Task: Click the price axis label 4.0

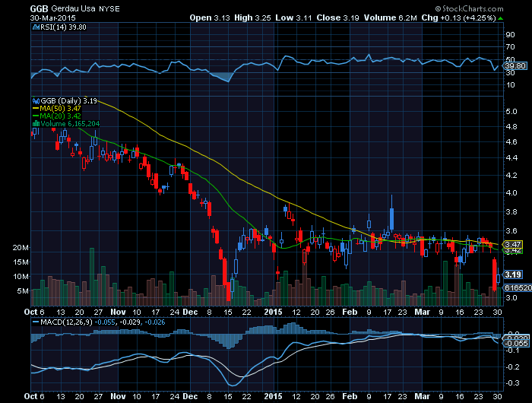Action: click(511, 193)
